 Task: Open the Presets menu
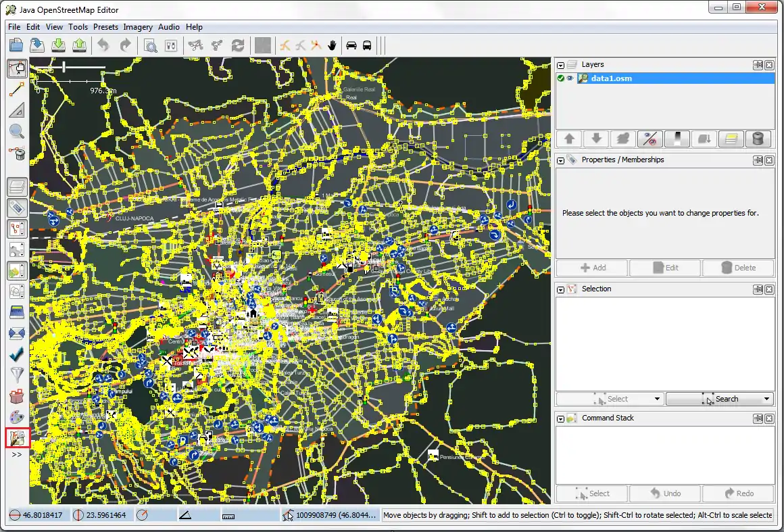pyautogui.click(x=105, y=27)
